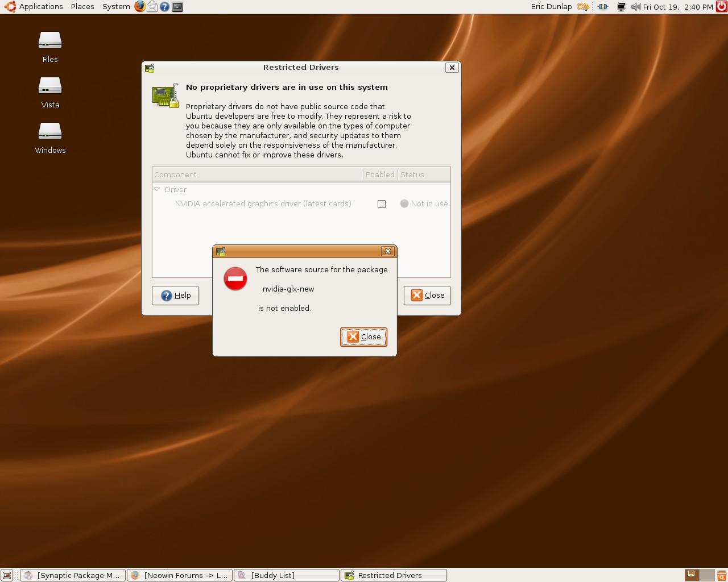Click the display icon in the system tray

(622, 6)
